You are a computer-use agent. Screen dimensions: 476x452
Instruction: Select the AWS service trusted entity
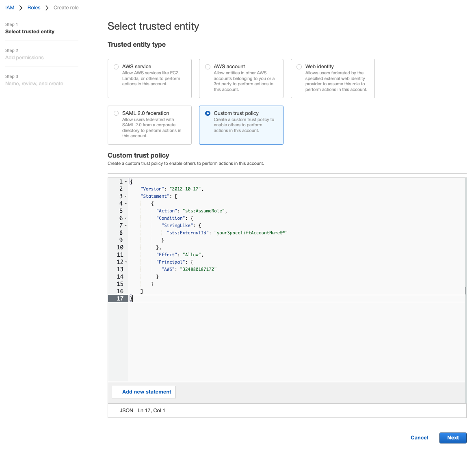point(116,66)
